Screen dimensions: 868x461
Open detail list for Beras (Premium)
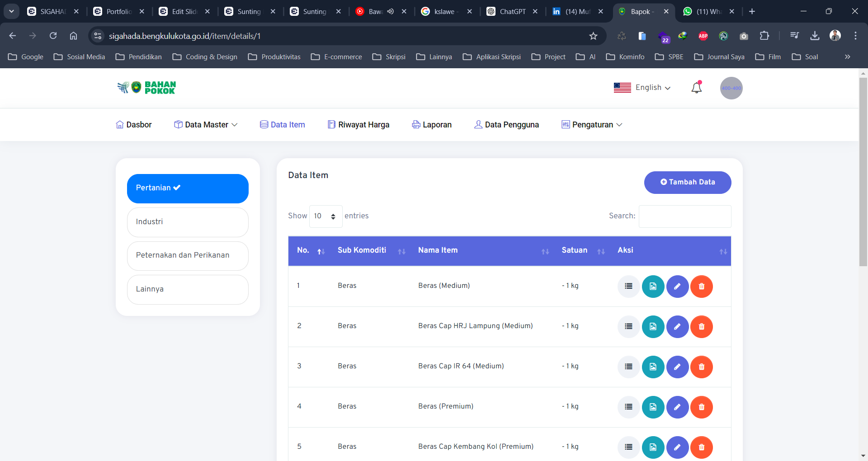(x=628, y=407)
